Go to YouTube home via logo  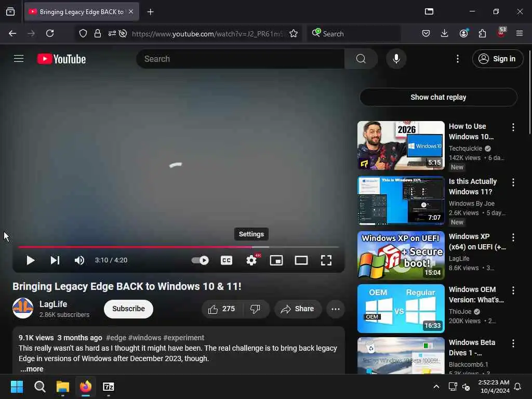click(61, 59)
